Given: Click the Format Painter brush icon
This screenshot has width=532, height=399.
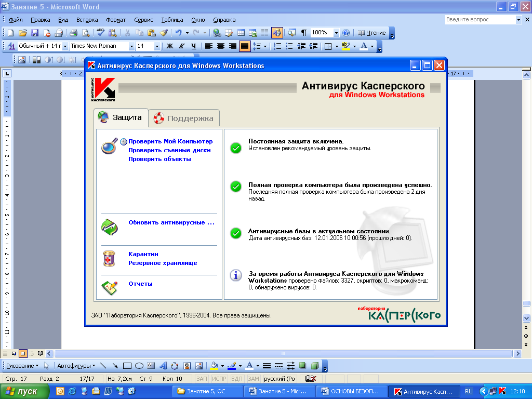Looking at the screenshot, I should click(x=164, y=33).
